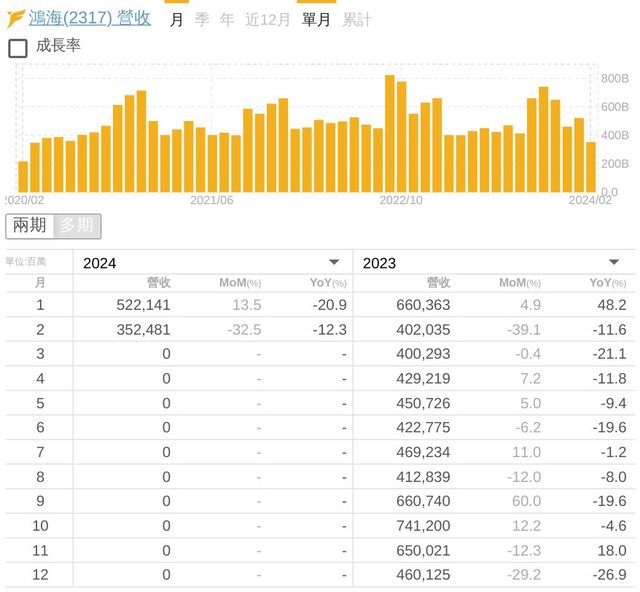The image size is (640, 592).
Task: Click the 650,021 revenue cell
Action: tap(423, 550)
